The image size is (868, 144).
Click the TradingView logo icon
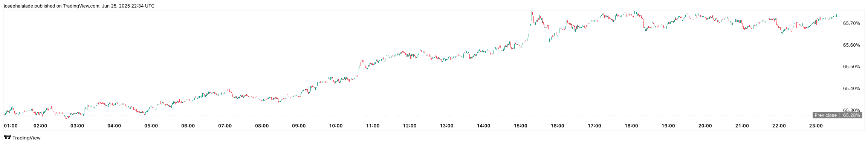coord(7,138)
